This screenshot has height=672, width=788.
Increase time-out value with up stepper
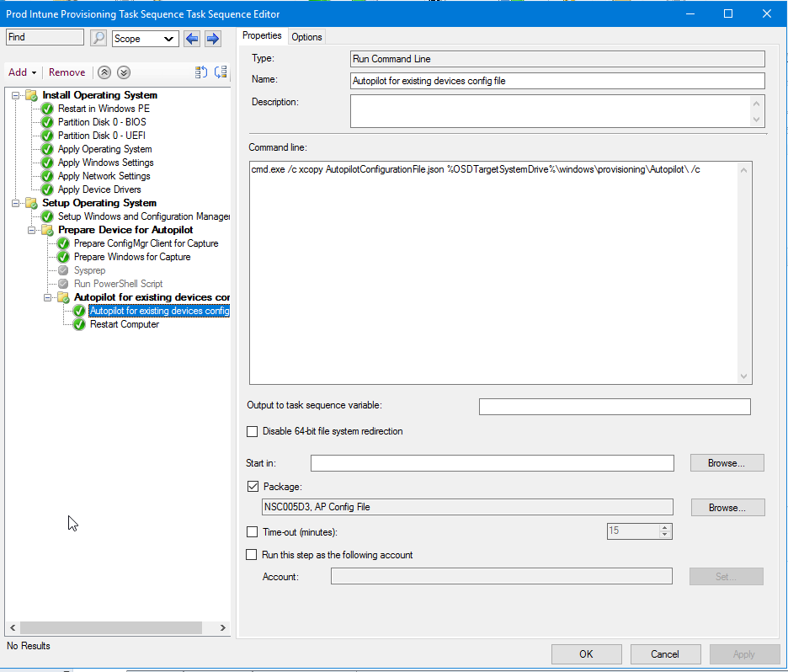[665, 528]
